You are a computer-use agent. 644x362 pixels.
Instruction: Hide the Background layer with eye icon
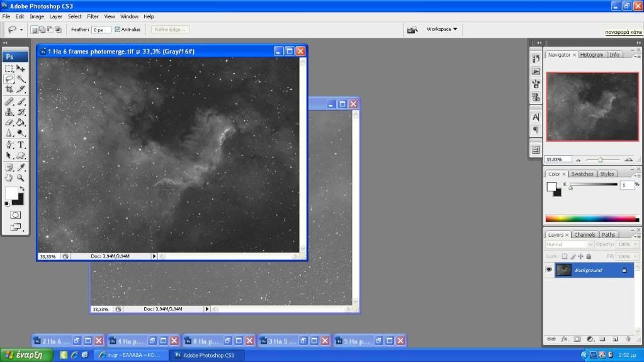pos(549,269)
